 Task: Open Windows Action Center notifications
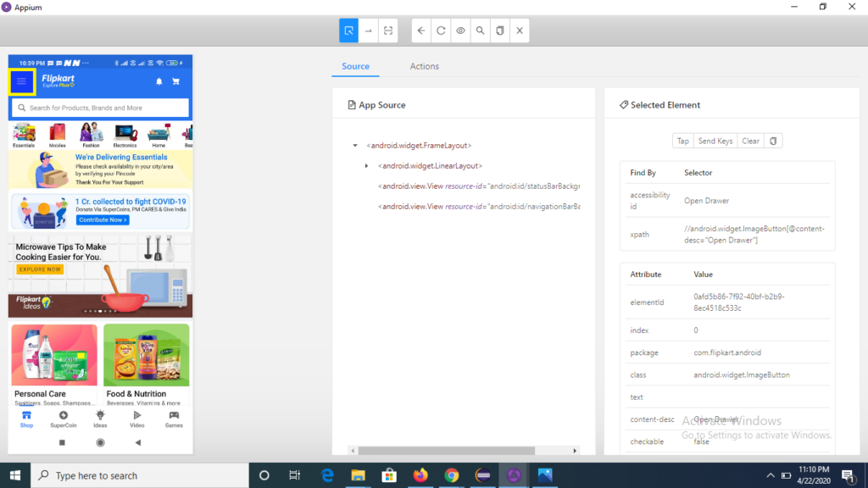pos(848,475)
